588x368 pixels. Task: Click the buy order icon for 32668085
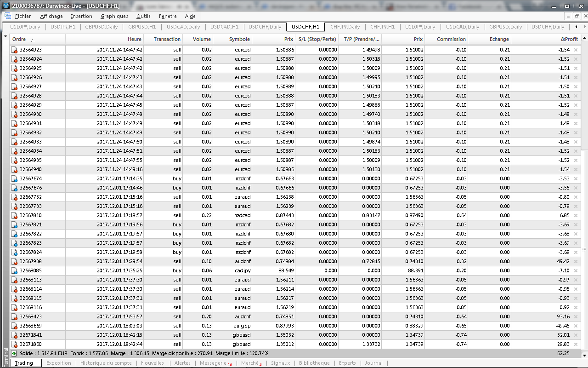tap(14, 270)
